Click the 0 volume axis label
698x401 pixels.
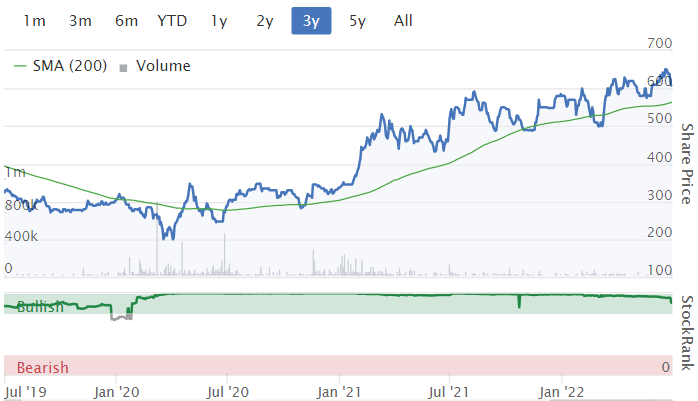click(8, 268)
